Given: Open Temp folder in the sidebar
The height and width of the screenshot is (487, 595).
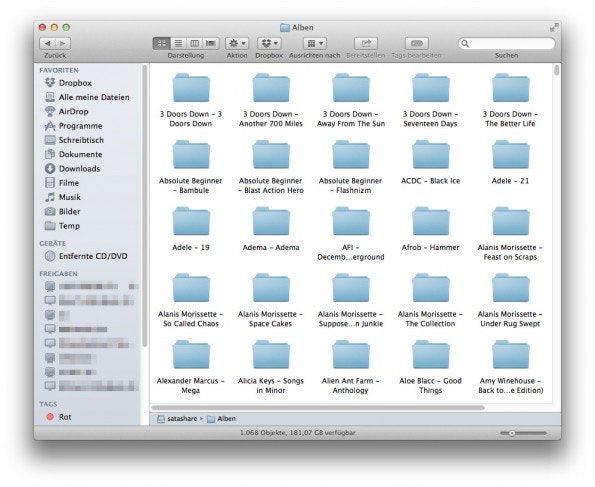Looking at the screenshot, I should point(63,226).
